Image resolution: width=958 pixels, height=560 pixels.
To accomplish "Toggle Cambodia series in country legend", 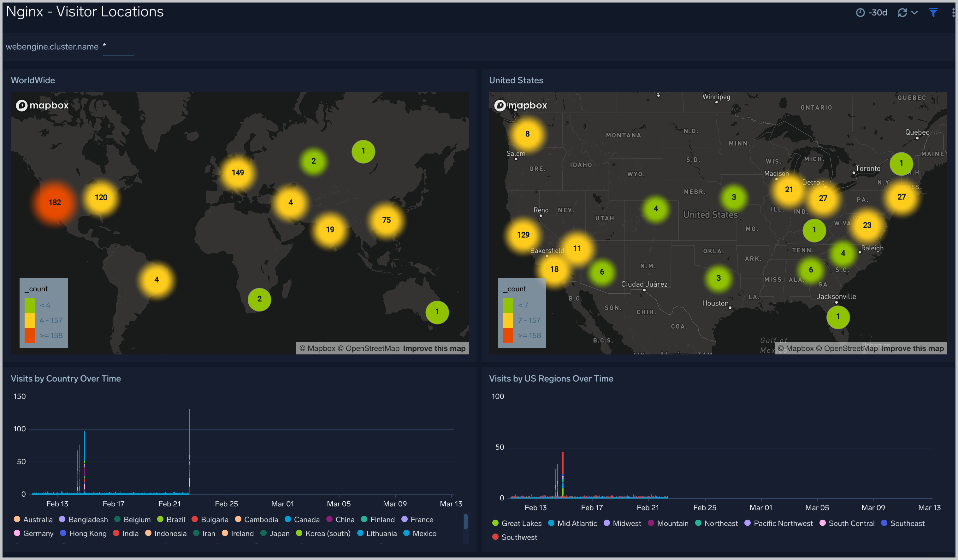I will pos(257,519).
